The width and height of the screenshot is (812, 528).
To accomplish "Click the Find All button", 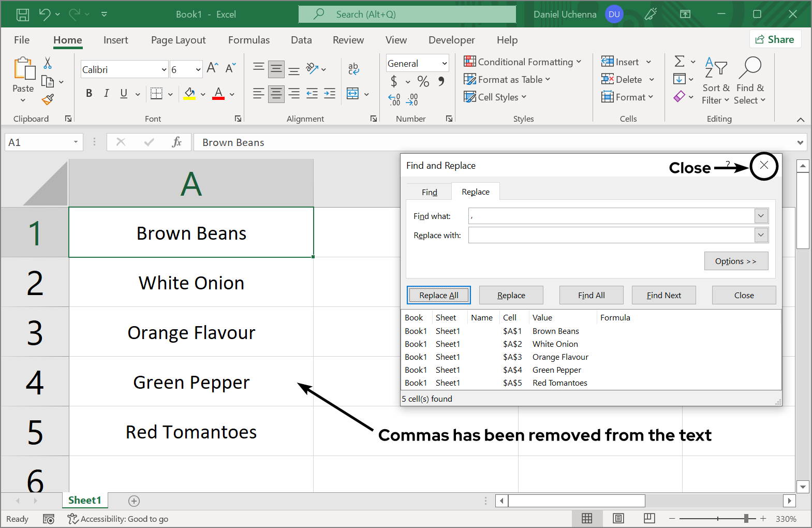I will pos(591,295).
